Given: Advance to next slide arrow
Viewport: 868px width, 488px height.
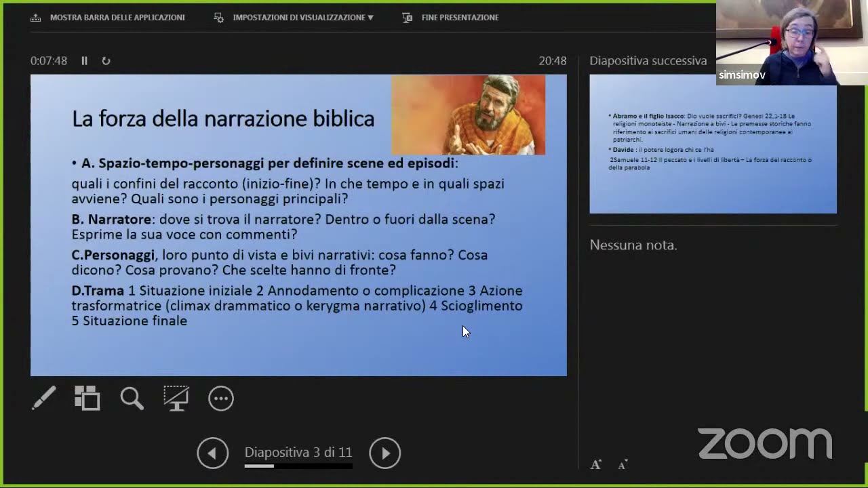Looking at the screenshot, I should point(384,453).
